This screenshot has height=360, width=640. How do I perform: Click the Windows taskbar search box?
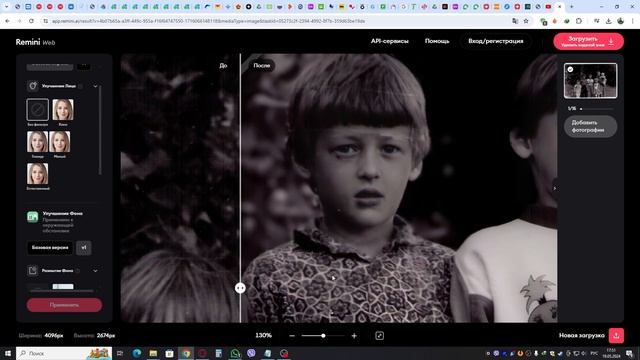click(x=64, y=353)
